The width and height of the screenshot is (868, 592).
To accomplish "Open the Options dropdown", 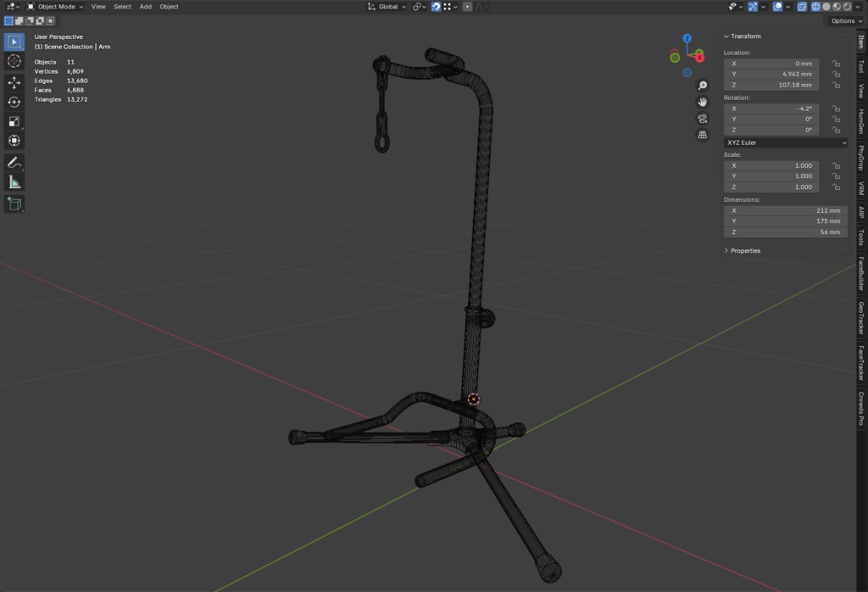I will coord(847,21).
